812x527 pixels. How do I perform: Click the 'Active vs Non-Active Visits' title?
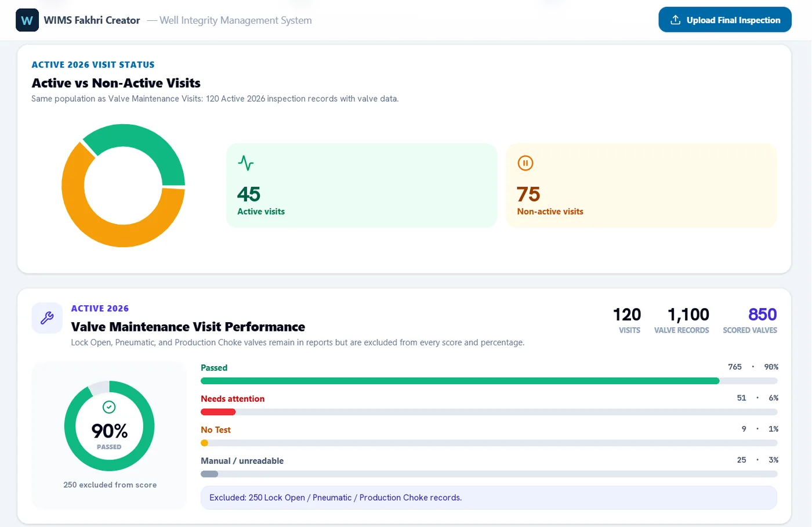coord(116,83)
